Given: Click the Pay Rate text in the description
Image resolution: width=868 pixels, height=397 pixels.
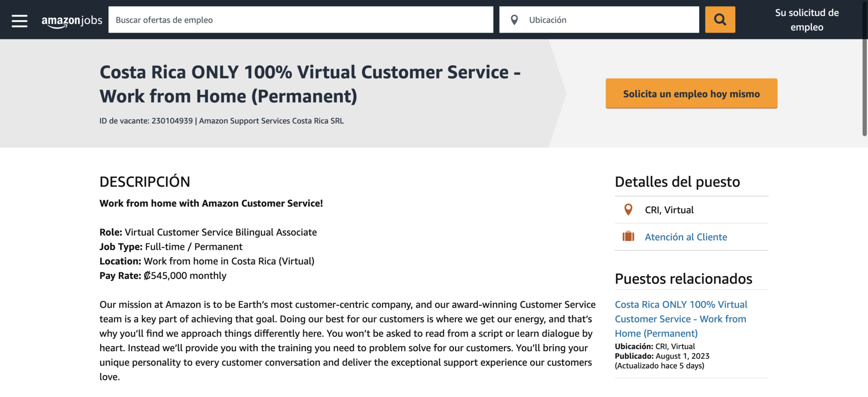Looking at the screenshot, I should 163,275.
